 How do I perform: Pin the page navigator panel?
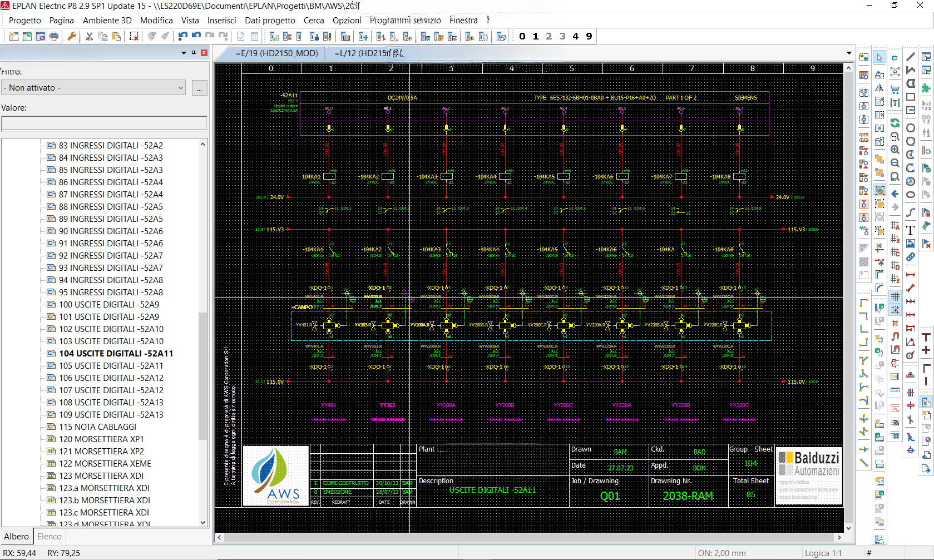coord(194,53)
